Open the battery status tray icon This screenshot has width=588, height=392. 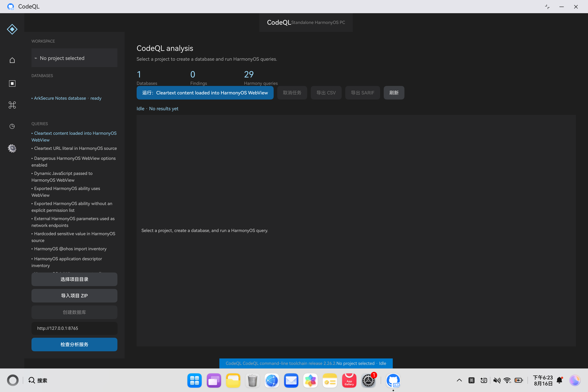519,380
